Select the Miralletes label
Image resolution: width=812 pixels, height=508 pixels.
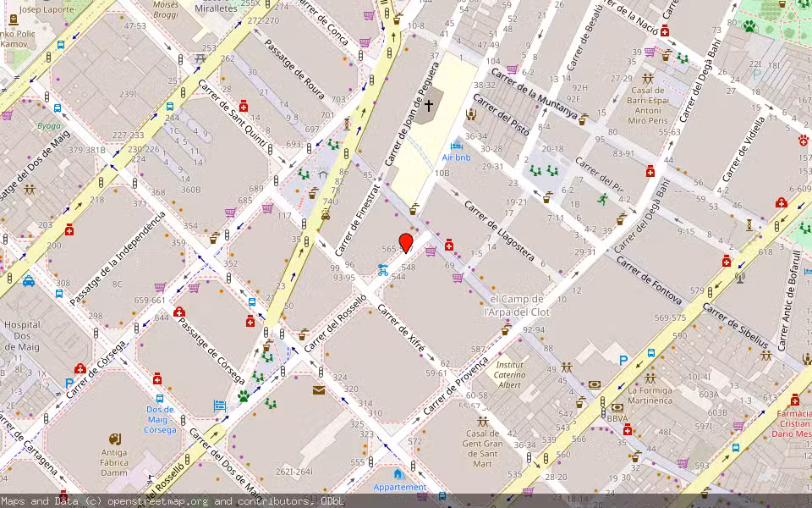[216, 8]
